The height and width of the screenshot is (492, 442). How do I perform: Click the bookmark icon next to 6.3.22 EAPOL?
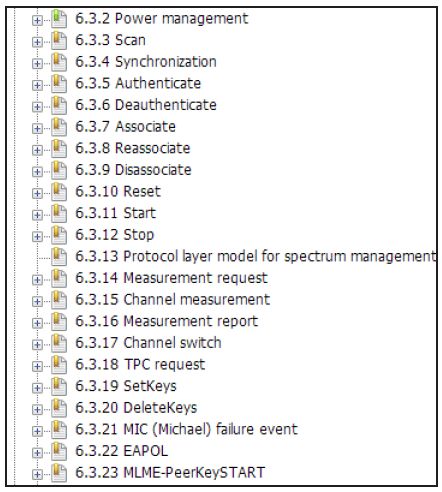click(59, 451)
